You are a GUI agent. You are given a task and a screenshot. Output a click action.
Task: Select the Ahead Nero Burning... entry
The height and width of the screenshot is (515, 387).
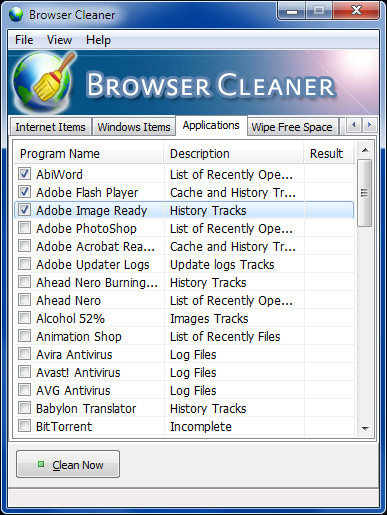click(x=97, y=283)
